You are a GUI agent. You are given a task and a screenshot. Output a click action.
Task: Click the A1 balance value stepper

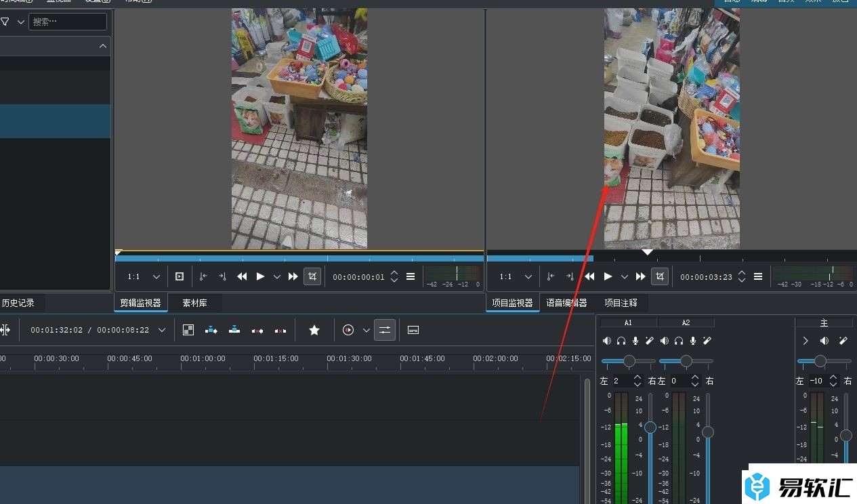[x=637, y=381]
